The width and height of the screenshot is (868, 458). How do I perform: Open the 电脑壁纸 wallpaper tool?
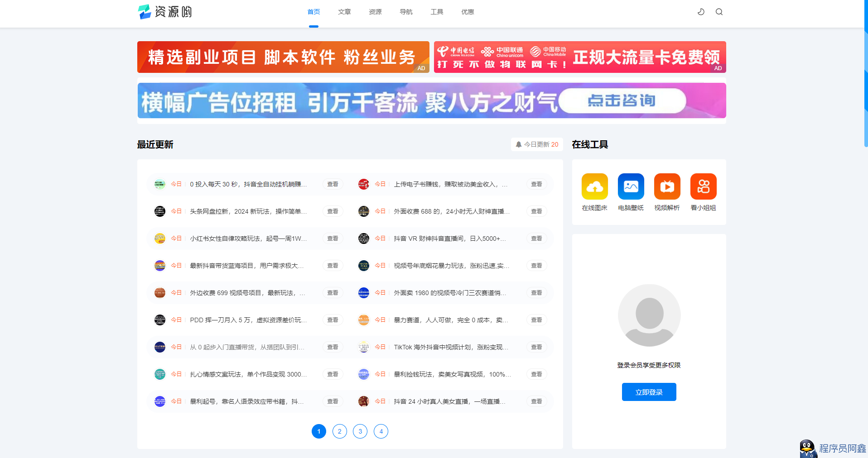[x=631, y=186]
